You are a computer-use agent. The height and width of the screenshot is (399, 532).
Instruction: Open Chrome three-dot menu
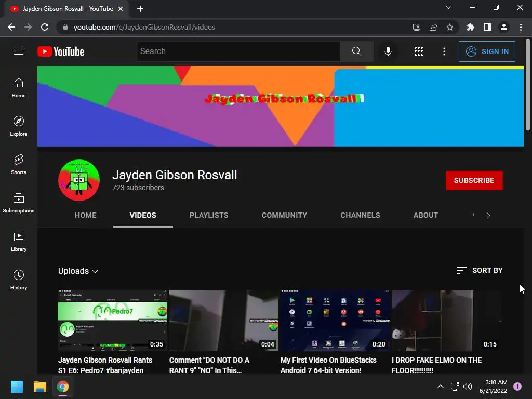[x=521, y=27]
